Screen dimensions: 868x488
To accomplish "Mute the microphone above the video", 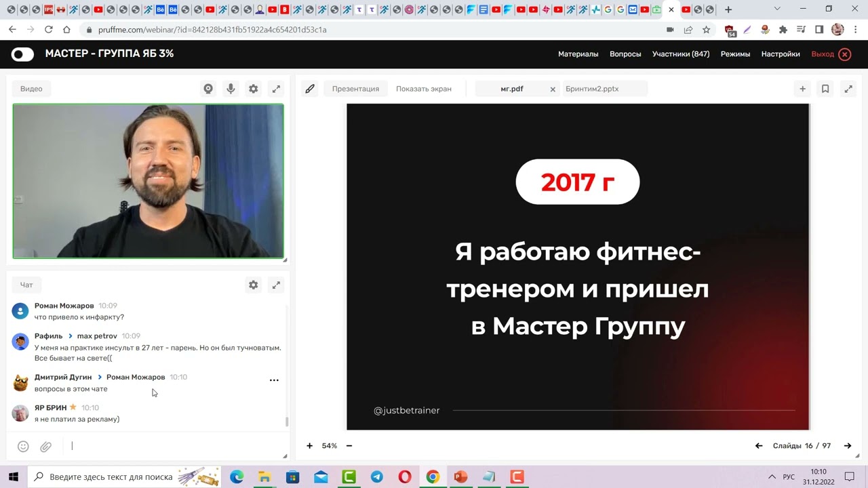I will (231, 88).
